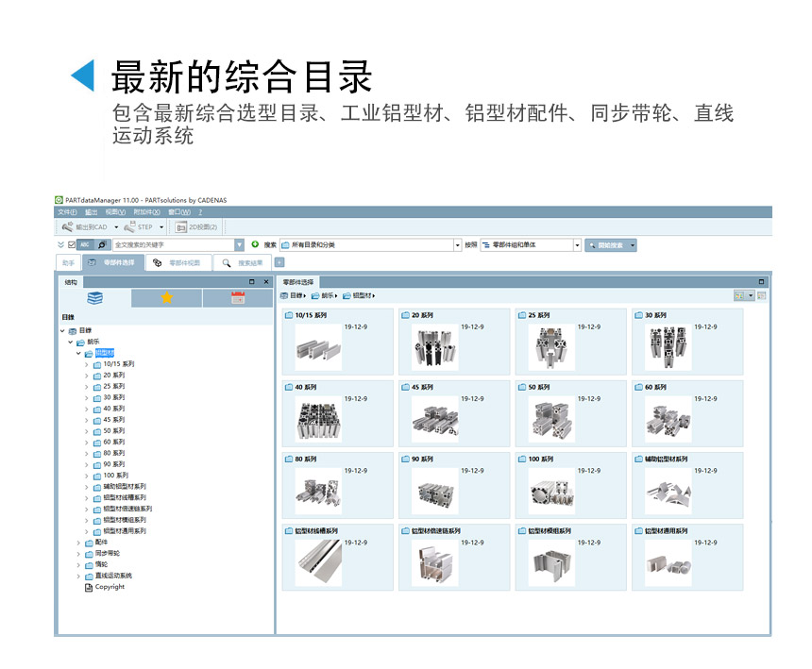Click the STEP export toolbar icon
The width and height of the screenshot is (812, 669).
131,227
